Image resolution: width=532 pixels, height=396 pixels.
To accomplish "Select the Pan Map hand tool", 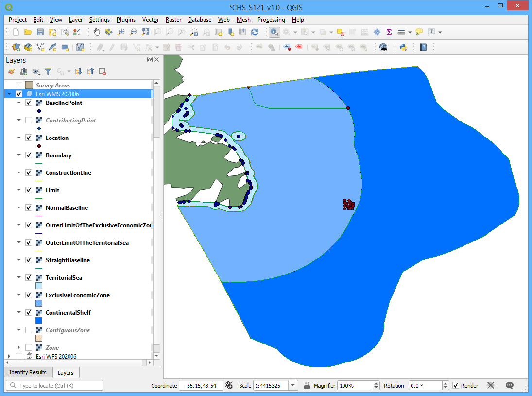I will [x=97, y=32].
